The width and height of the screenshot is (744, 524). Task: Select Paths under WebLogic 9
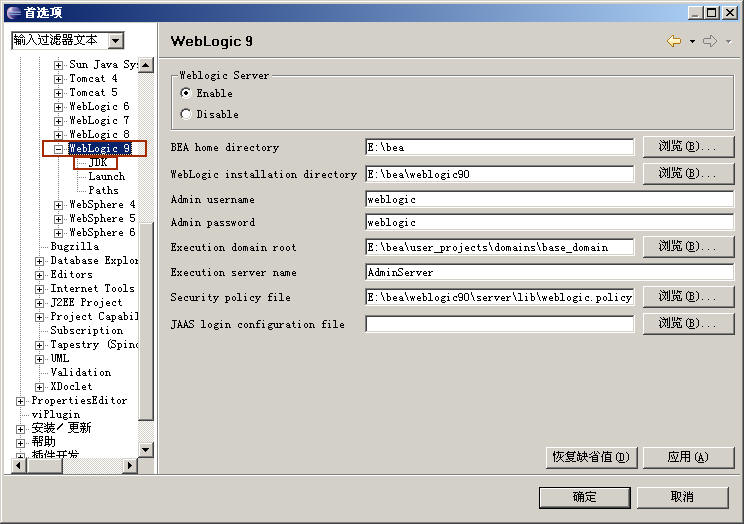(103, 190)
